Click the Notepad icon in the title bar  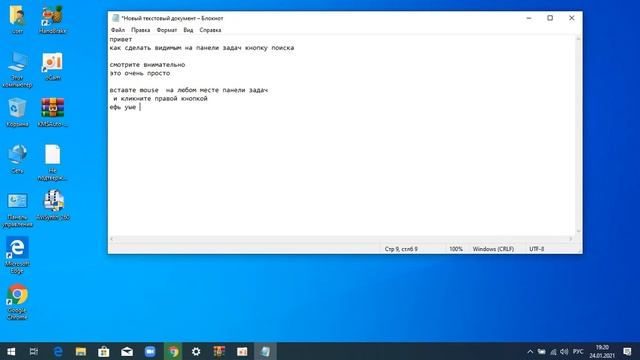click(116, 18)
